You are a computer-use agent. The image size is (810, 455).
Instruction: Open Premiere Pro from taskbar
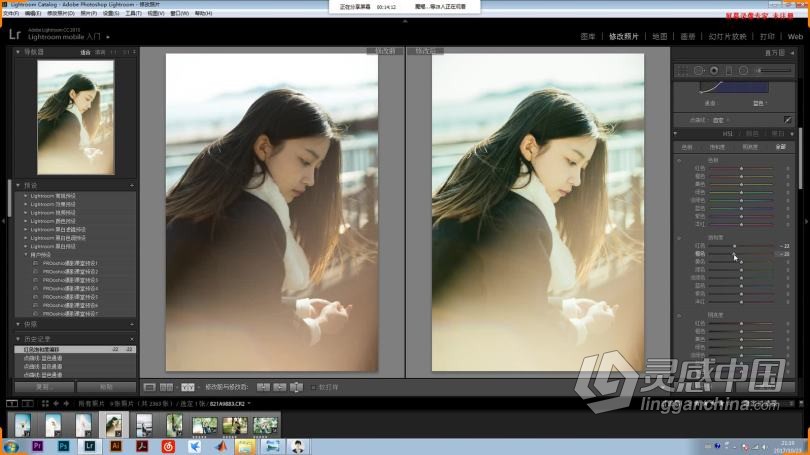click(x=37, y=446)
